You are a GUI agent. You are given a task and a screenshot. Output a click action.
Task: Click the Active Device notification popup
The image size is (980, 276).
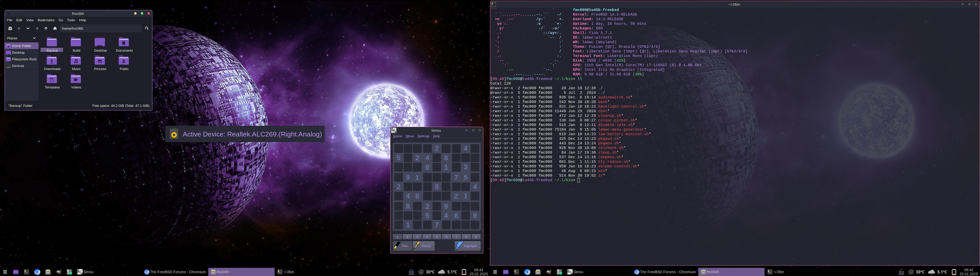point(245,134)
